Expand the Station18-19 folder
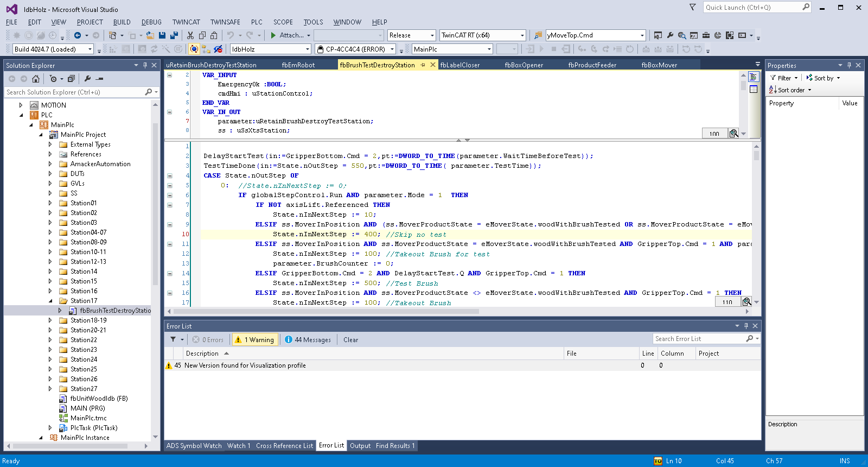Image resolution: width=868 pixels, height=467 pixels. (x=50, y=320)
